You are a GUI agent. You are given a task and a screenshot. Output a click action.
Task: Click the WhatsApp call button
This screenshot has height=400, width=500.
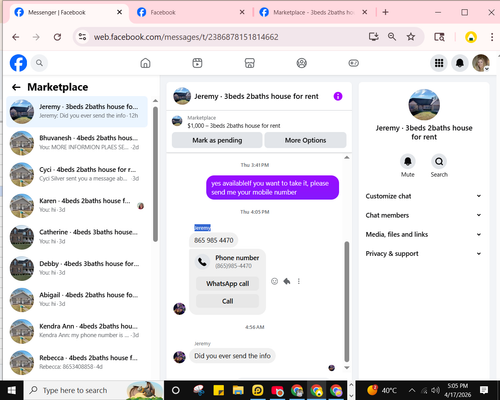(227, 284)
